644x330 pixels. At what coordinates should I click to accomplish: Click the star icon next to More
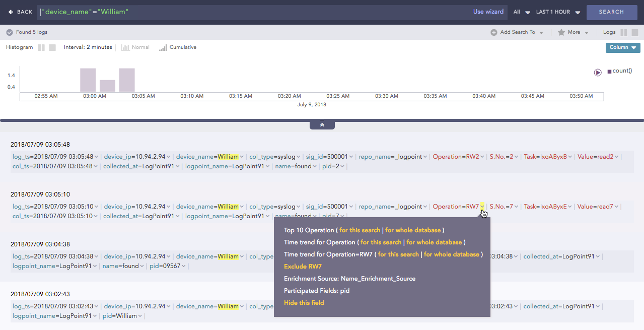tap(561, 32)
